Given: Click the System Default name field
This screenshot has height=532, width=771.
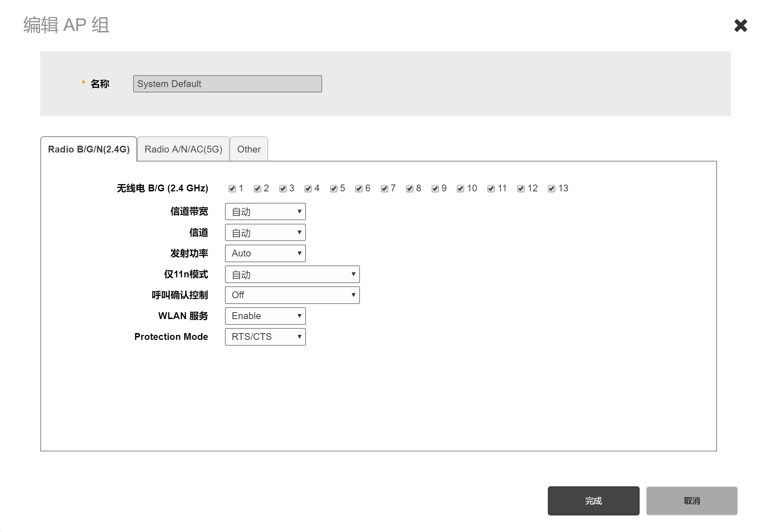Looking at the screenshot, I should (227, 84).
